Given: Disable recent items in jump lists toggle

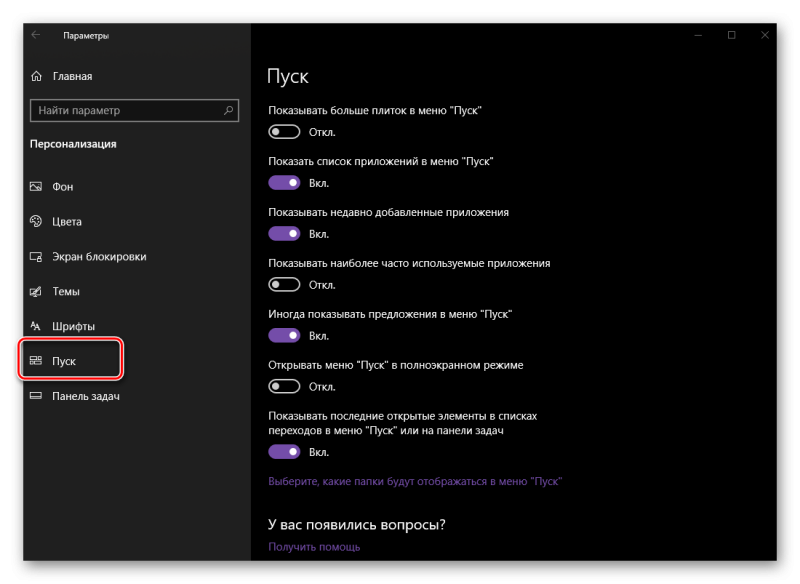Looking at the screenshot, I should (x=284, y=452).
